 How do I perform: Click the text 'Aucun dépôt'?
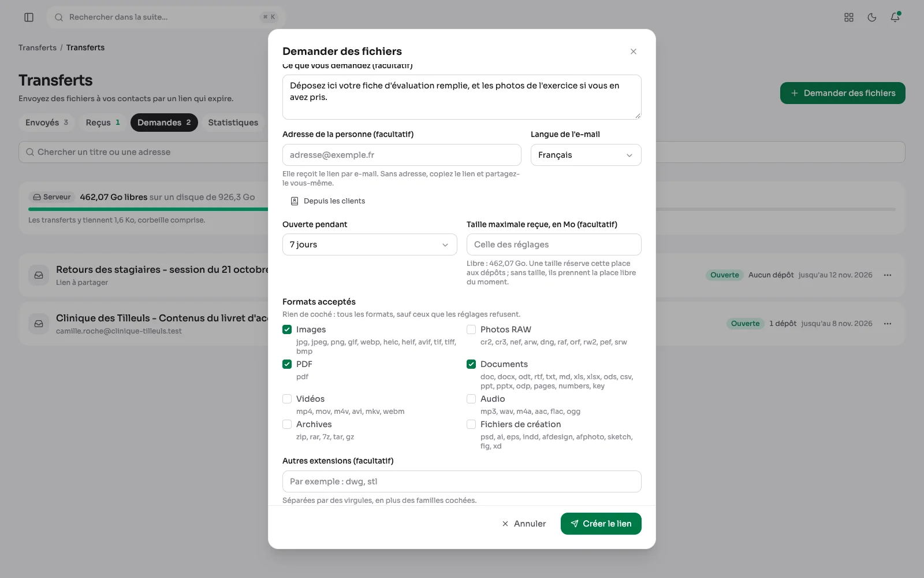tap(771, 275)
